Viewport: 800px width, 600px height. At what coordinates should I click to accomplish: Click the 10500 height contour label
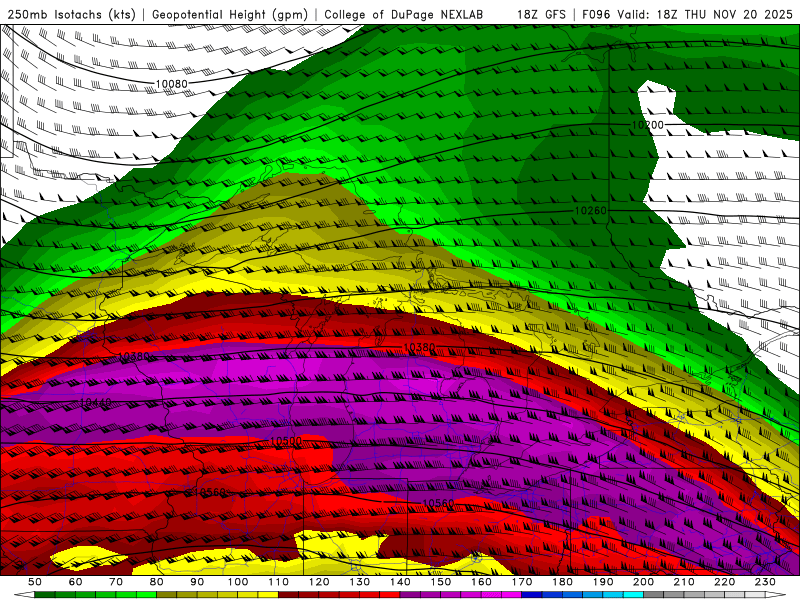click(x=286, y=441)
